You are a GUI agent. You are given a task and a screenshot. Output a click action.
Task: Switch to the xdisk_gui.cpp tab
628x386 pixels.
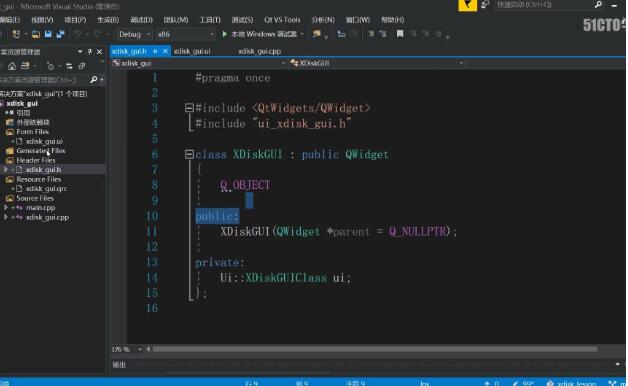point(260,51)
